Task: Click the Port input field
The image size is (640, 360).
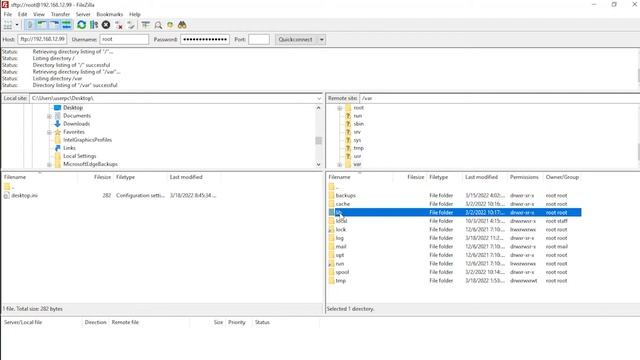Action: (259, 40)
